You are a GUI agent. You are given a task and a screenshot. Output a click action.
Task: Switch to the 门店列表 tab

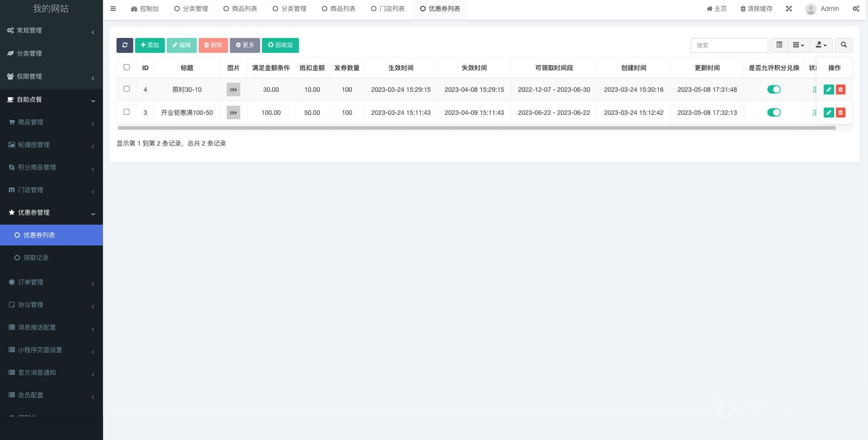pyautogui.click(x=388, y=9)
